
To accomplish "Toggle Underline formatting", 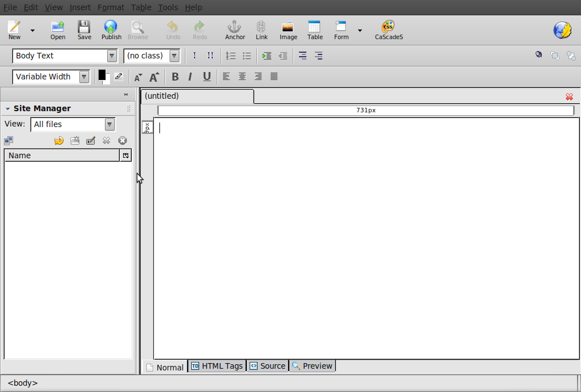I will click(x=207, y=77).
